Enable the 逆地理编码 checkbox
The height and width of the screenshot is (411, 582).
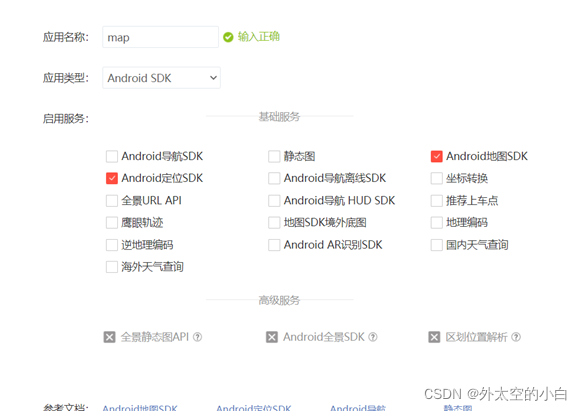coord(112,245)
